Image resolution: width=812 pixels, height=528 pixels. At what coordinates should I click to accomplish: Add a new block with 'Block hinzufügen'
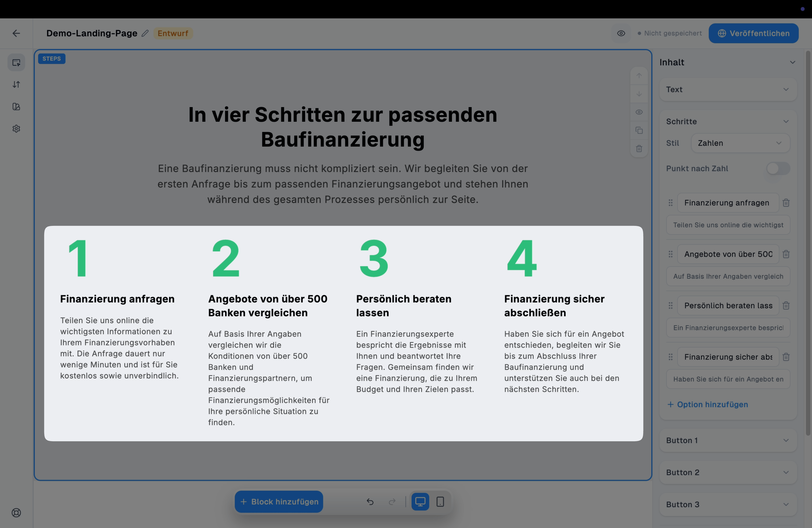[x=279, y=502]
